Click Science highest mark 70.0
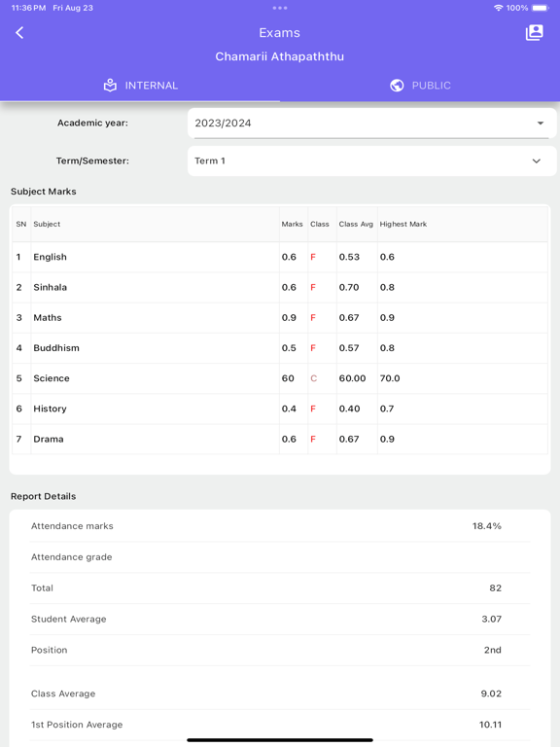The image size is (560, 747). 390,378
